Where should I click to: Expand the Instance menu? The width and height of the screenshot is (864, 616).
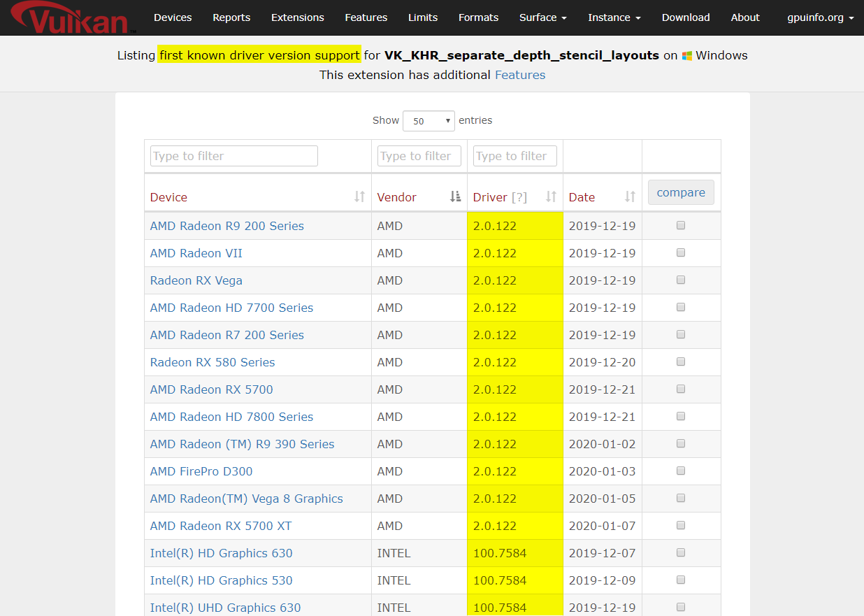[614, 17]
